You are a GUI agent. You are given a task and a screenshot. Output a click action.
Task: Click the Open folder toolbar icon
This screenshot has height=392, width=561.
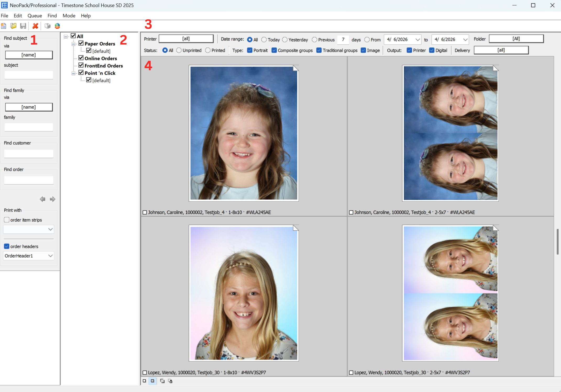click(13, 26)
